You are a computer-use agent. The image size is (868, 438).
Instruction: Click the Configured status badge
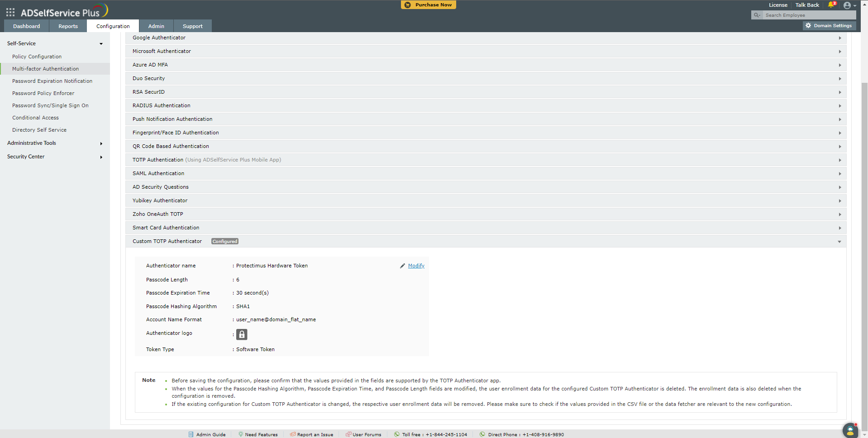225,242
